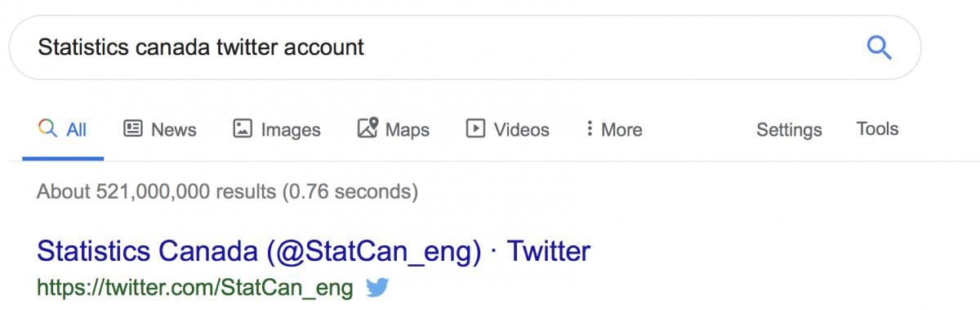Click the play icon for Videos
The width and height of the screenshot is (980, 310).
(x=475, y=128)
